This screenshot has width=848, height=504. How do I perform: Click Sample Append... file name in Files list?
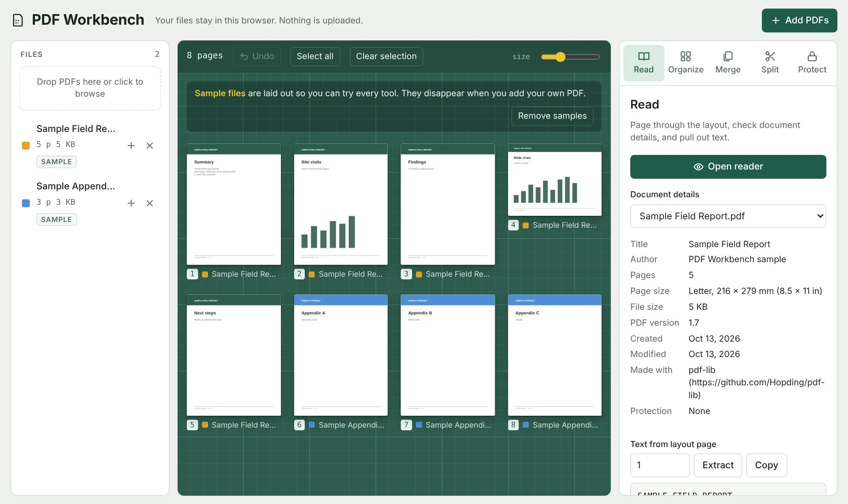pyautogui.click(x=76, y=186)
